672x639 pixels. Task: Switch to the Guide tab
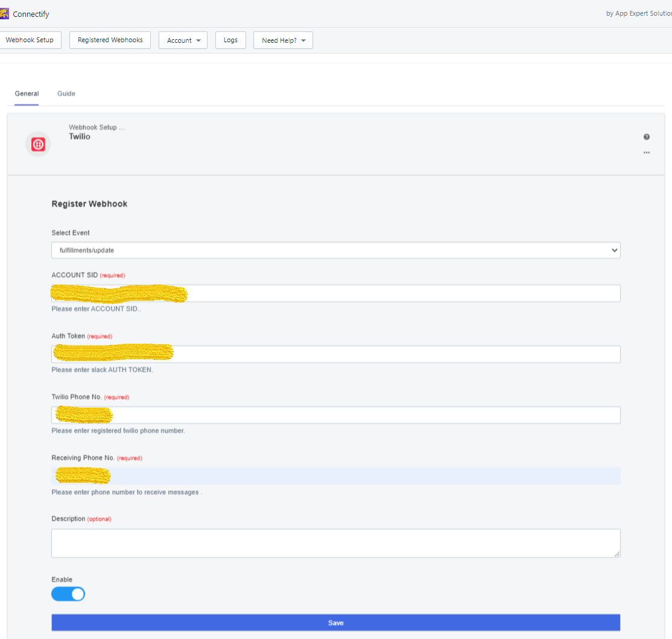coord(66,94)
